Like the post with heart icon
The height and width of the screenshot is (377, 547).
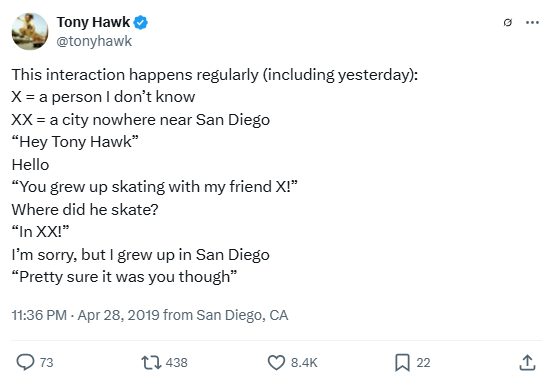pyautogui.click(x=276, y=363)
